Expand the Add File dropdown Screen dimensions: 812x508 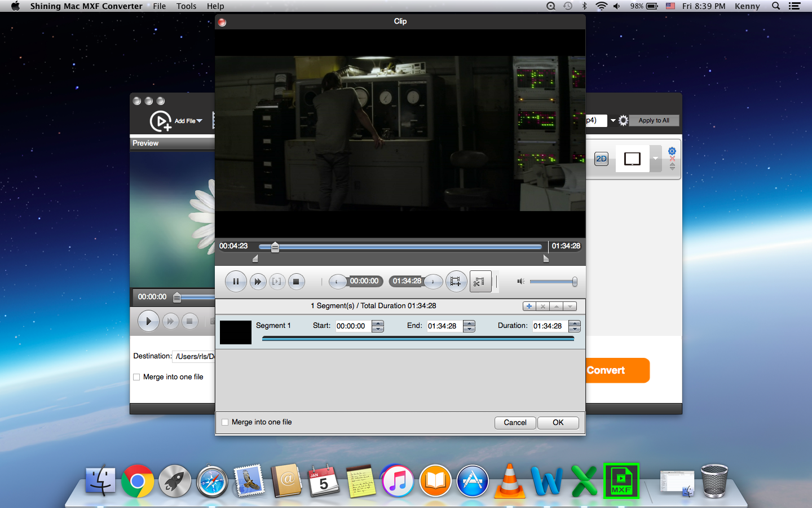[x=199, y=121]
